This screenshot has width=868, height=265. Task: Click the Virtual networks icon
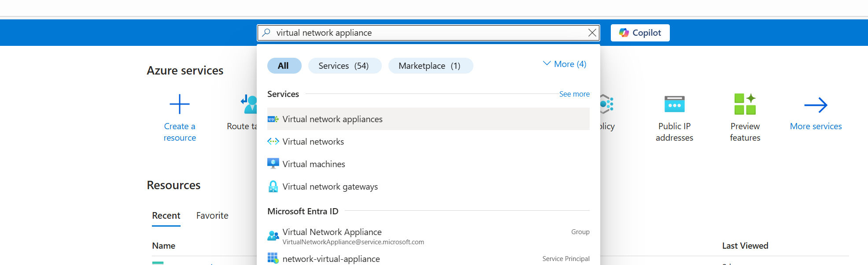(x=273, y=142)
